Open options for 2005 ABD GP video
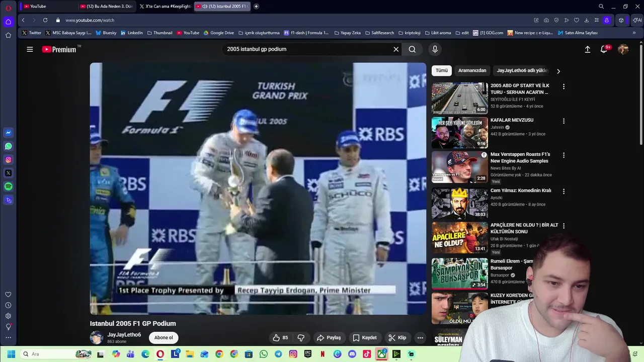 pos(563,86)
